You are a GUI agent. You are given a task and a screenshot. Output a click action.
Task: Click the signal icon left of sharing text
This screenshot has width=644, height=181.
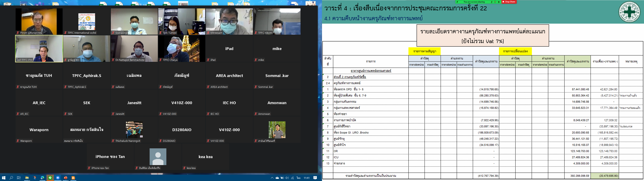point(458,2)
